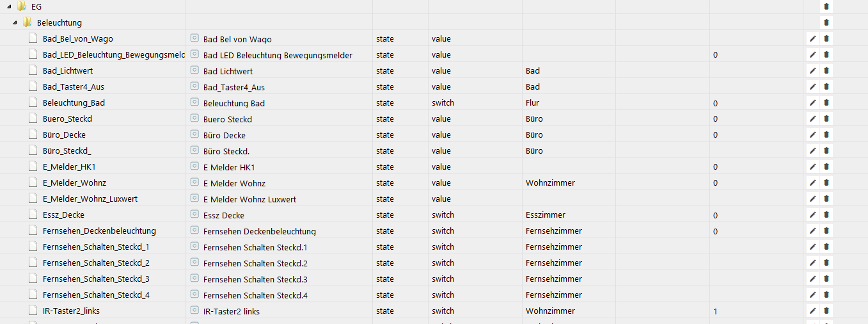Viewport: 868px width, 324px height.
Task: Edit the Essz_Decke state with pencil icon
Action: pos(813,215)
